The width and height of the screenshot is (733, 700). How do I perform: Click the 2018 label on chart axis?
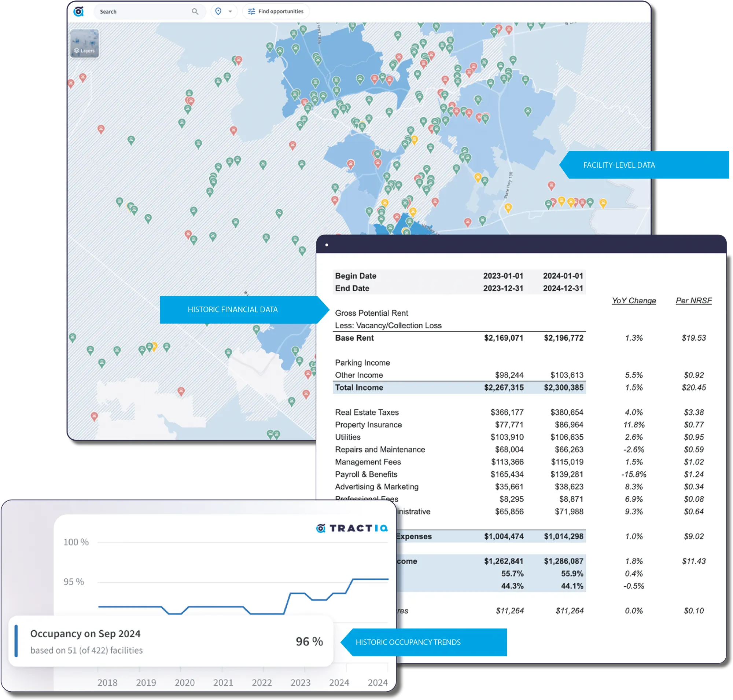click(x=107, y=682)
